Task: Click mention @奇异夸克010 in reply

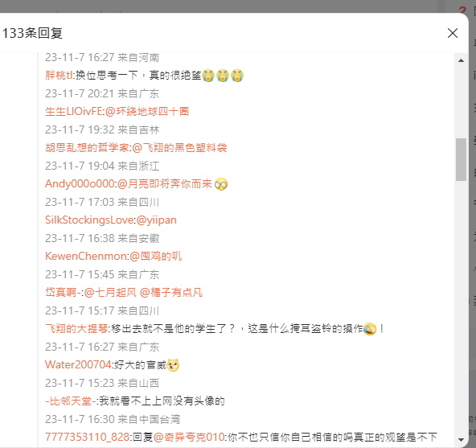Action: pyautogui.click(x=190, y=437)
